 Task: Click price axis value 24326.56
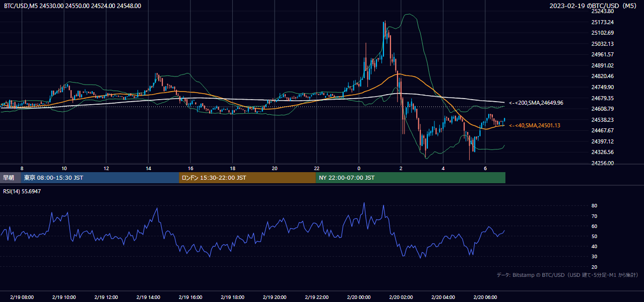[603, 152]
